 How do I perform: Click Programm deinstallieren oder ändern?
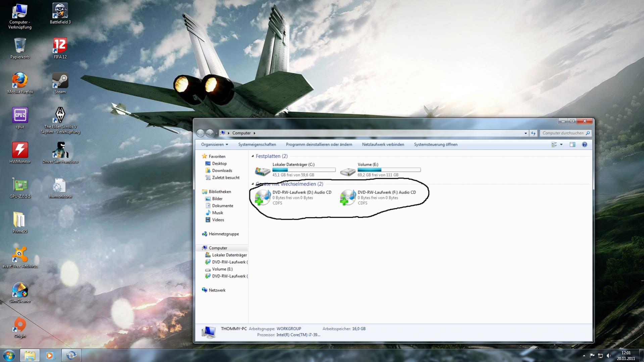319,145
